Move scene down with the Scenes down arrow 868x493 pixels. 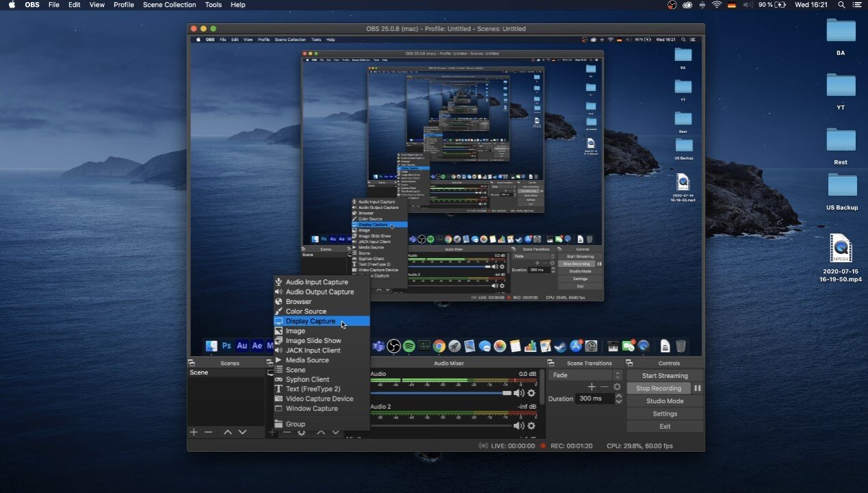[x=242, y=432]
